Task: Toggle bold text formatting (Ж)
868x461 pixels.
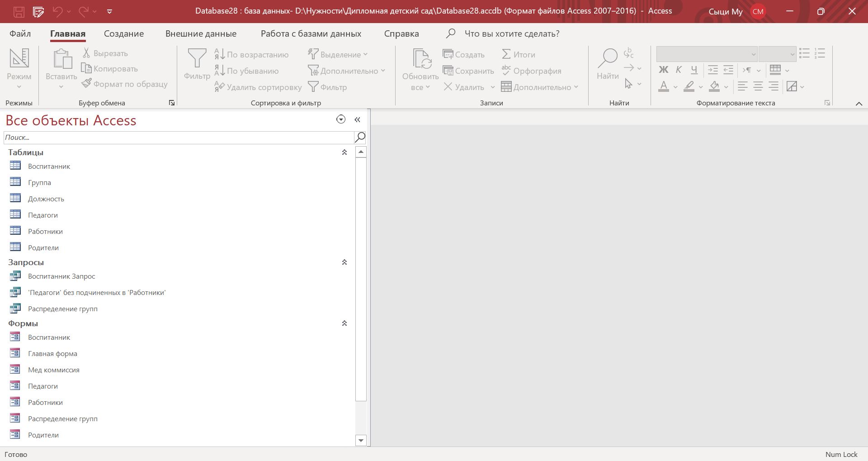Action: pyautogui.click(x=663, y=70)
